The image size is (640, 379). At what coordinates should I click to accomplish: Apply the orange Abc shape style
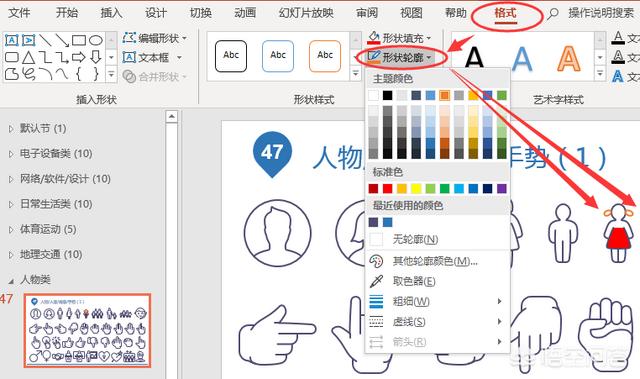(x=325, y=56)
